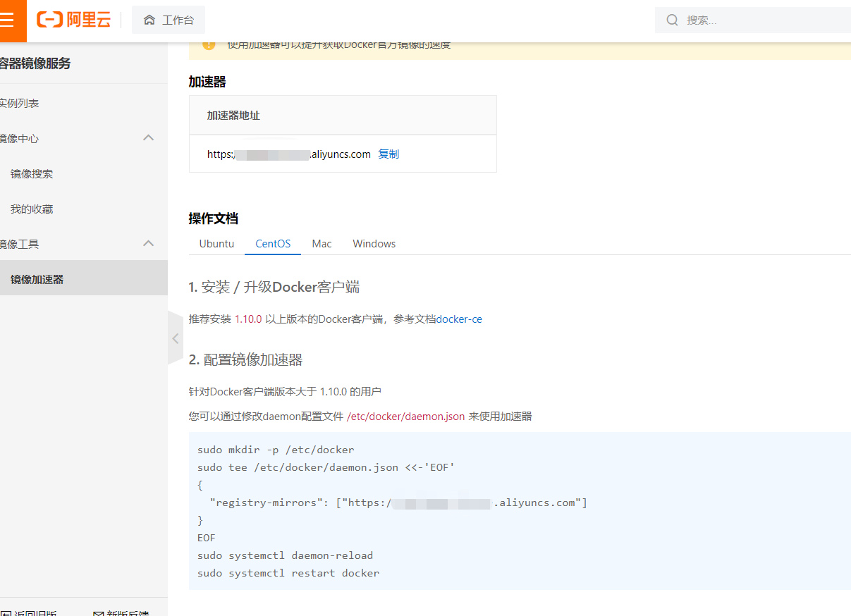Click the Aliyun logo

click(x=73, y=20)
